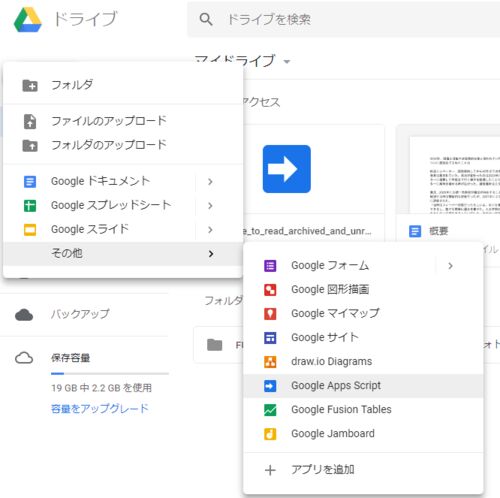Choose ファイルのアップロード
The height and width of the screenshot is (498, 500).
pos(123,121)
